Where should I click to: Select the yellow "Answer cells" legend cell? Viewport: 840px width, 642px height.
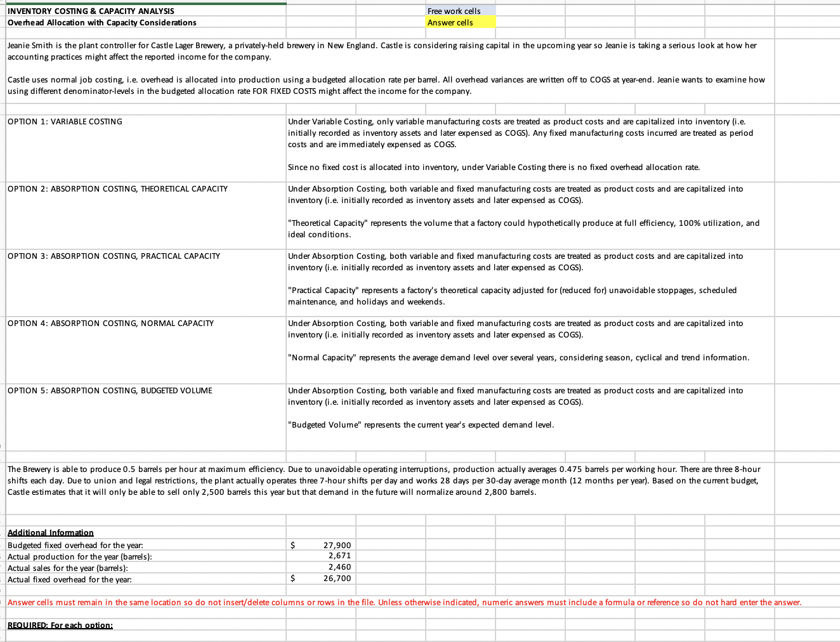[460, 22]
